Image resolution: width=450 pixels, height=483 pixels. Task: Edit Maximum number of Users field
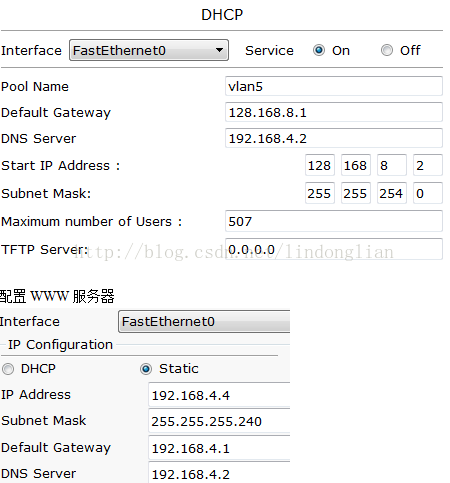tap(334, 221)
